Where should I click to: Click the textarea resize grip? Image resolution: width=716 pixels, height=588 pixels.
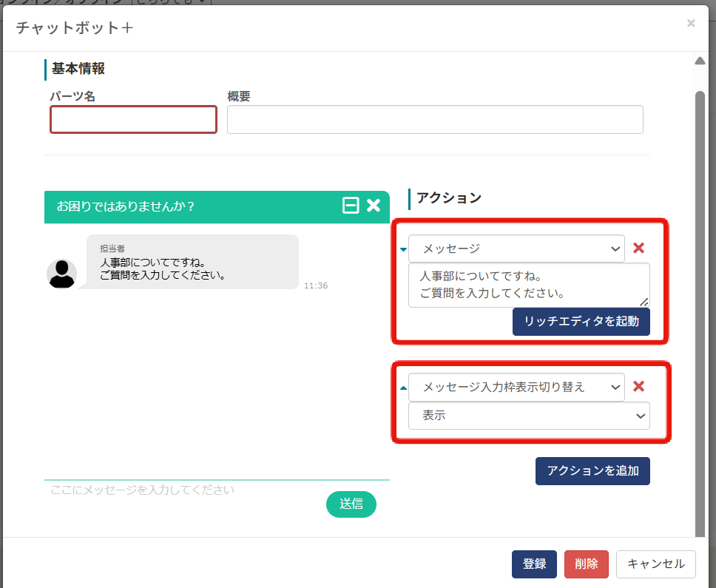(x=644, y=302)
